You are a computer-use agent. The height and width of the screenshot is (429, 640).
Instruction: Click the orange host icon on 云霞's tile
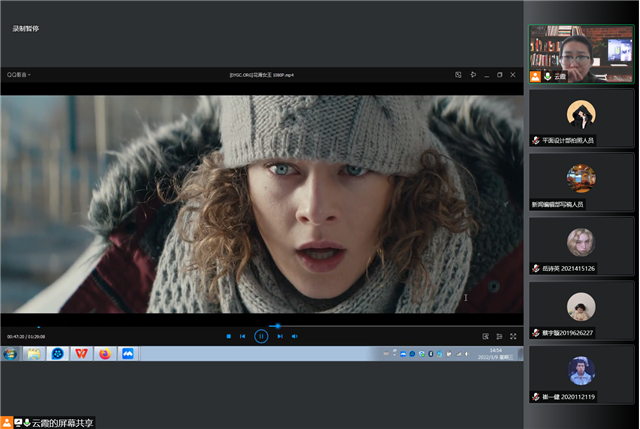pyautogui.click(x=535, y=76)
